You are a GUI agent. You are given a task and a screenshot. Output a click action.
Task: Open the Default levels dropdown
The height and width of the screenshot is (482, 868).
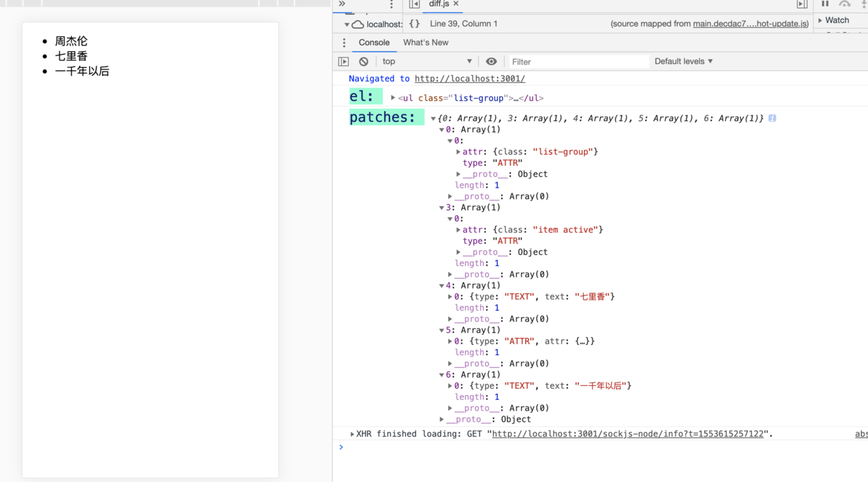pos(683,62)
